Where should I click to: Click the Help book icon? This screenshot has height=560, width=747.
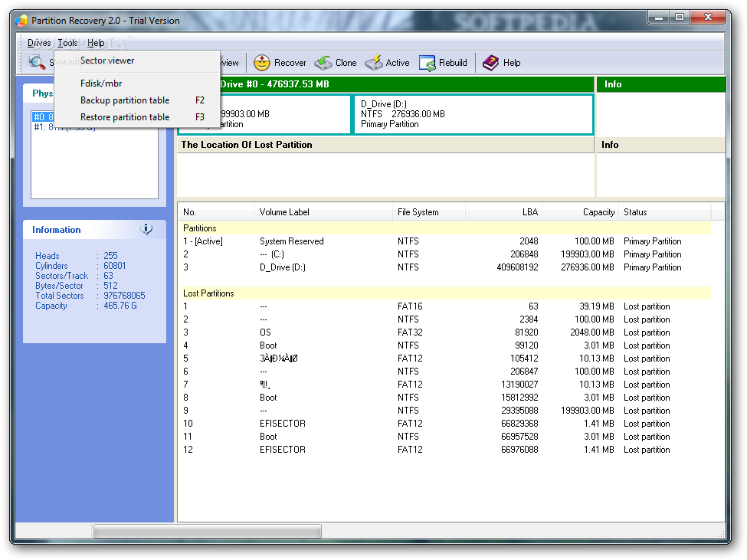pos(490,62)
